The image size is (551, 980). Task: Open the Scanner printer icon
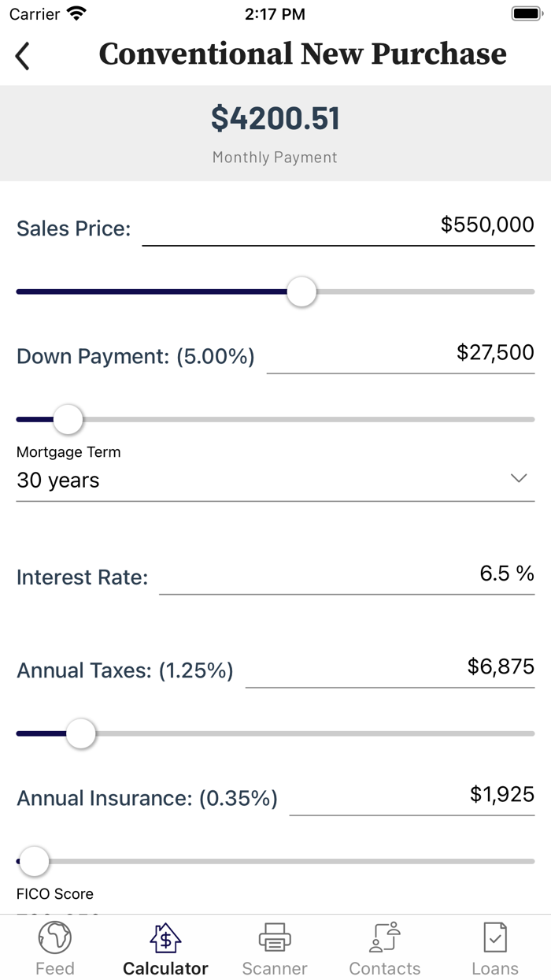[x=275, y=937]
